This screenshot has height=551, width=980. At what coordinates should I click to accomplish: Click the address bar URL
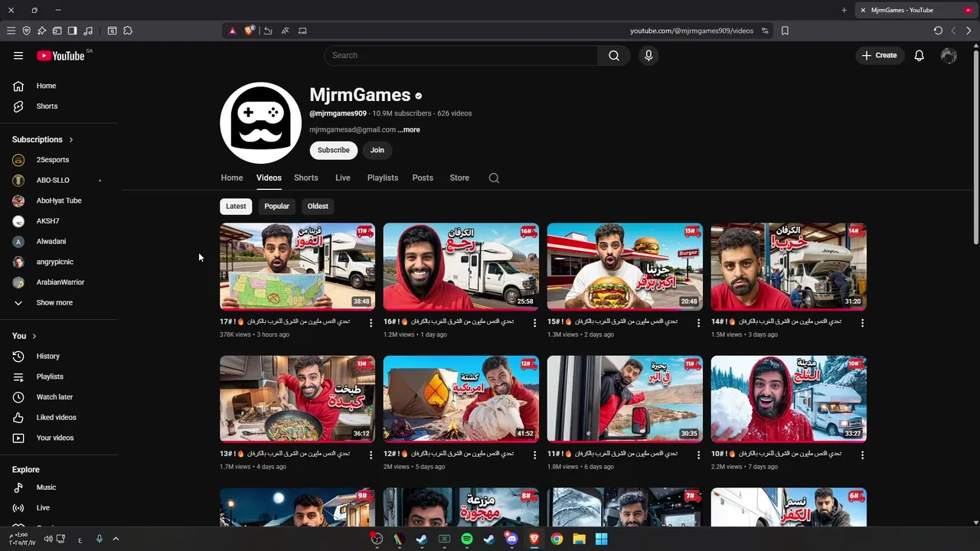pos(691,31)
